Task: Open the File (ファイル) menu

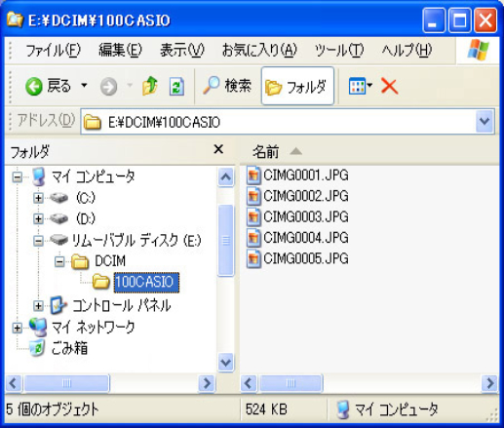Action: point(54,51)
